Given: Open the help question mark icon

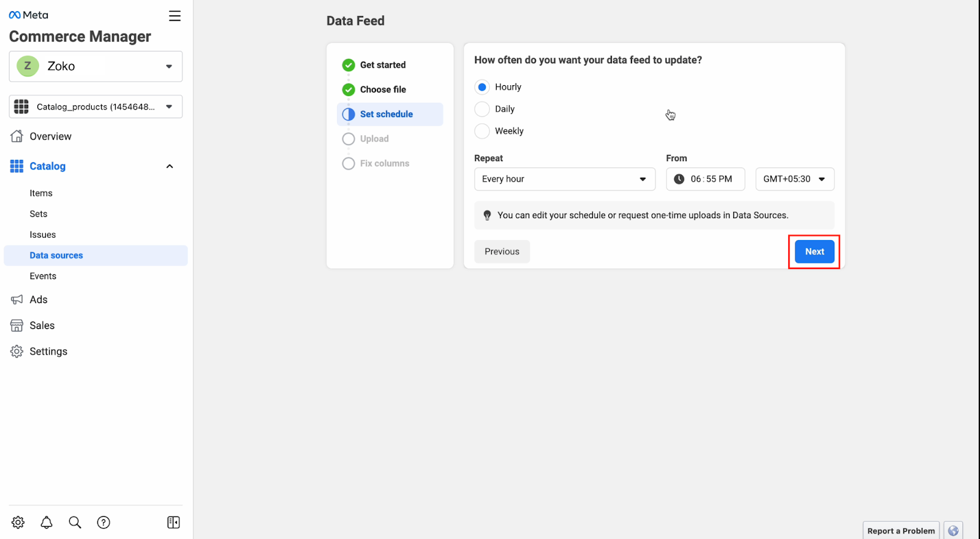Looking at the screenshot, I should (104, 522).
